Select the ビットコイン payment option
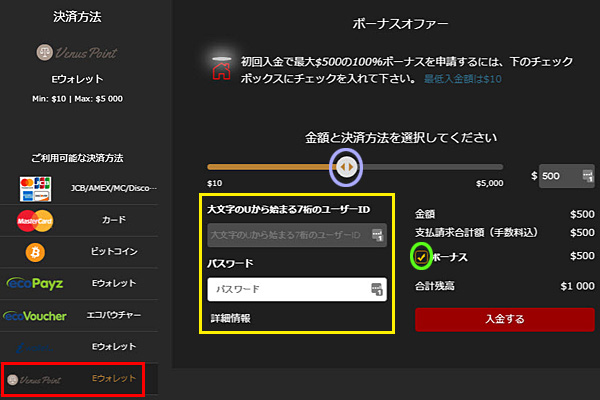Screen dimensions: 600x400 coord(114,251)
